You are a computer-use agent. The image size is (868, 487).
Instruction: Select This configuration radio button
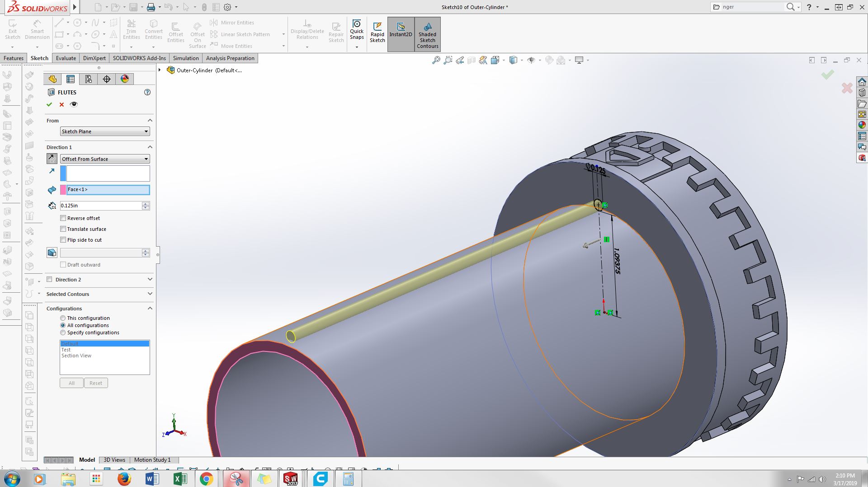point(63,318)
